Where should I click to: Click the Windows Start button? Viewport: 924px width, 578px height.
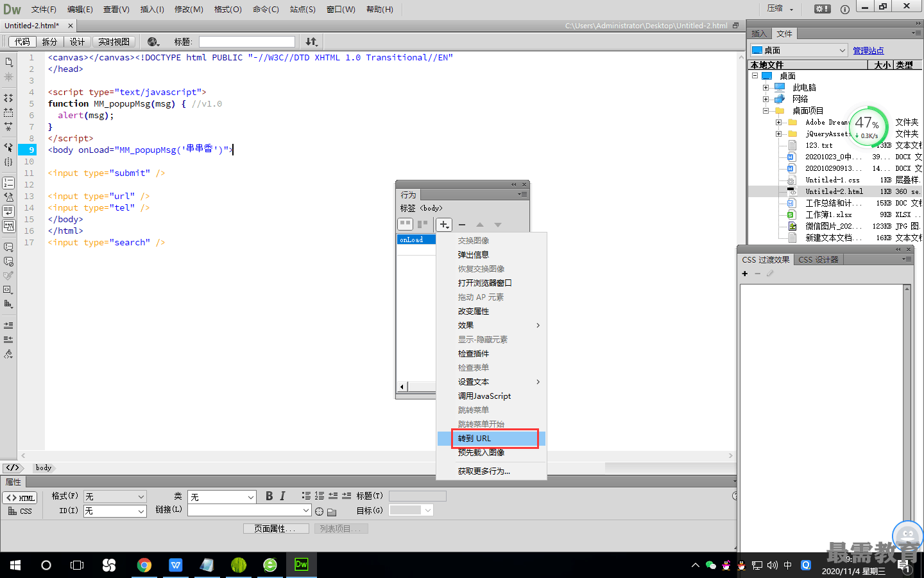coord(15,565)
